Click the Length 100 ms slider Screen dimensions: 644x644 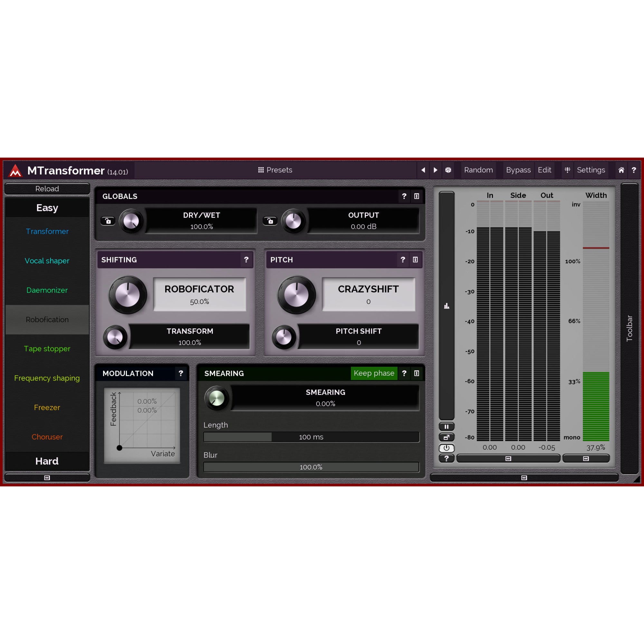pyautogui.click(x=311, y=437)
